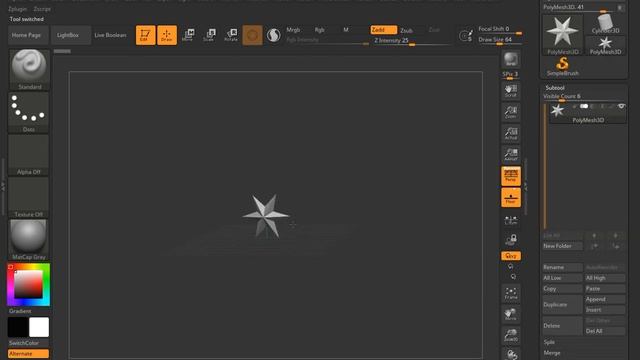Click the subtool Copy button
The width and height of the screenshot is (640, 360).
point(562,289)
